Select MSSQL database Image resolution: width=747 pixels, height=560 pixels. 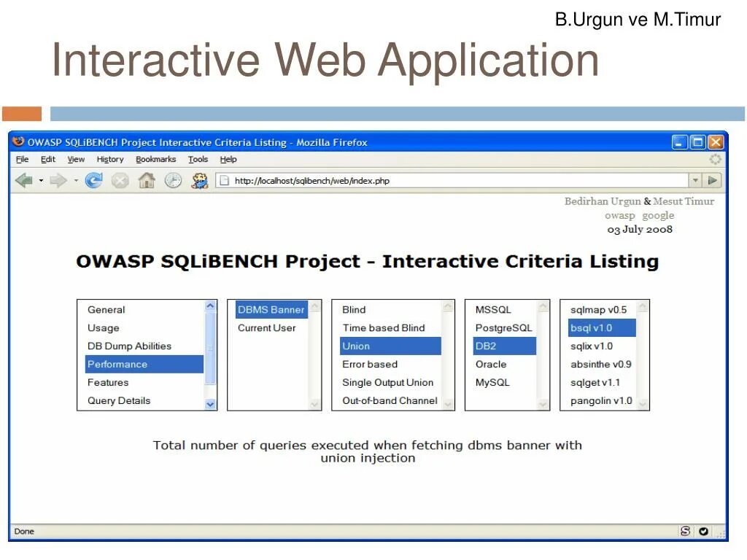tap(505, 310)
